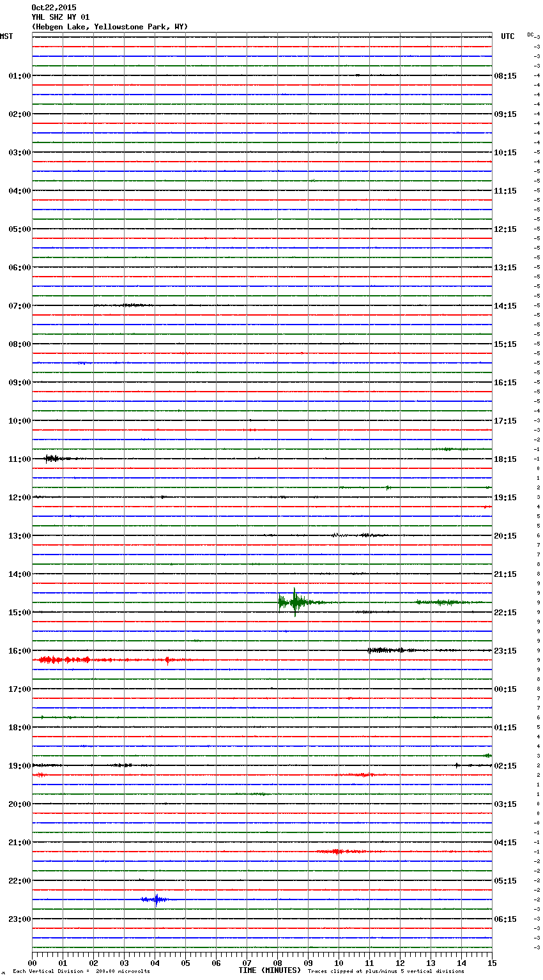
Task: Select the 23:00 MST hour label
Action: [x=20, y=919]
